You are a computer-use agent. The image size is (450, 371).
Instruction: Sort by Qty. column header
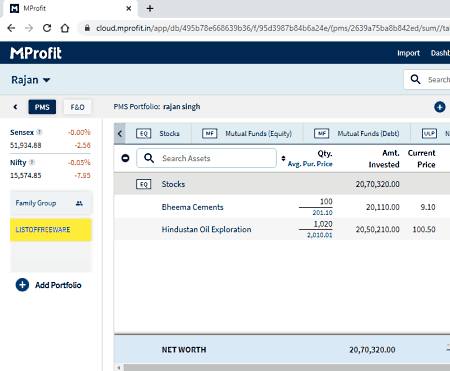(325, 153)
